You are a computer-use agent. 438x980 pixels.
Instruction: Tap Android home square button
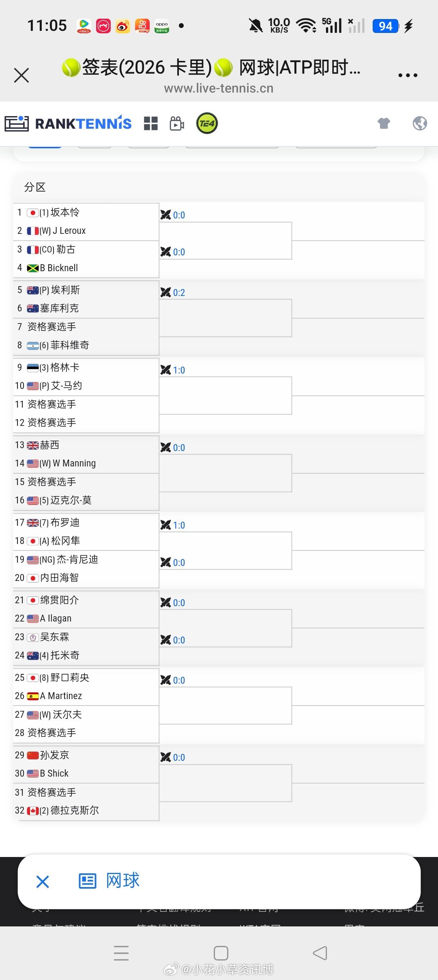[221, 953]
